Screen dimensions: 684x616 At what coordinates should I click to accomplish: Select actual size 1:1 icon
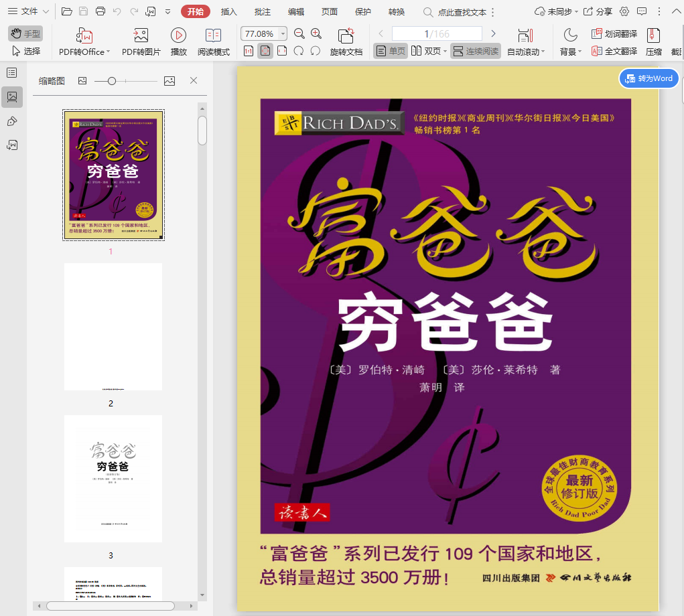pos(249,51)
